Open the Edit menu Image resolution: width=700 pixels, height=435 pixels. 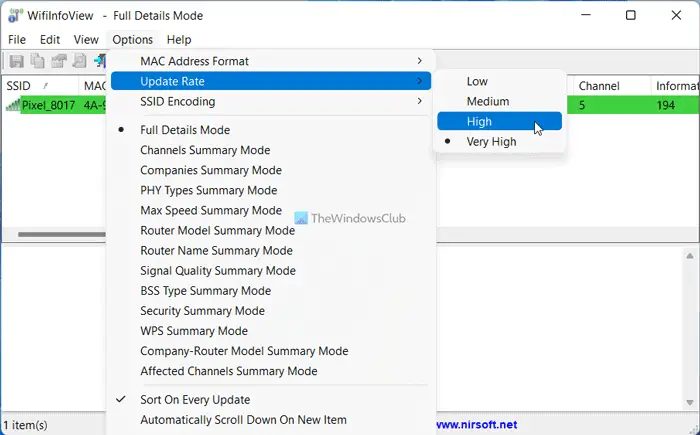click(50, 40)
